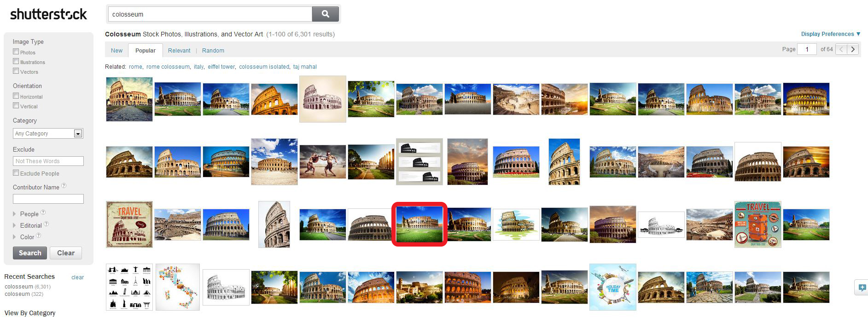Click the People filter help icon
This screenshot has width=868, height=318.
pyautogui.click(x=43, y=212)
